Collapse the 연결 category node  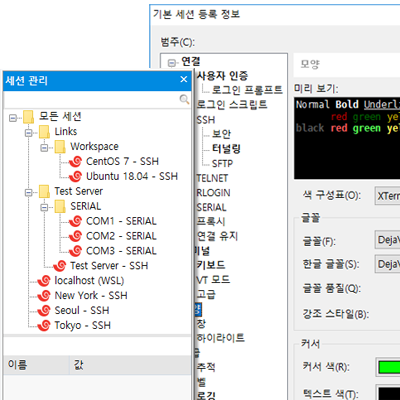(172, 63)
